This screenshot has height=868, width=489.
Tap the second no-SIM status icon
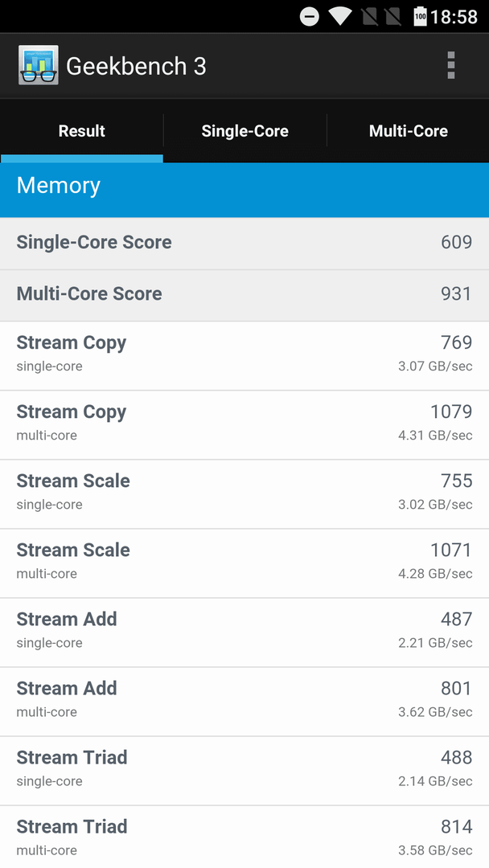coord(393,17)
